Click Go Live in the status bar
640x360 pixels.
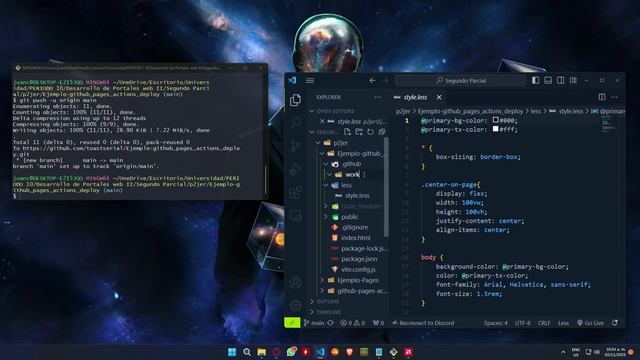[591, 323]
